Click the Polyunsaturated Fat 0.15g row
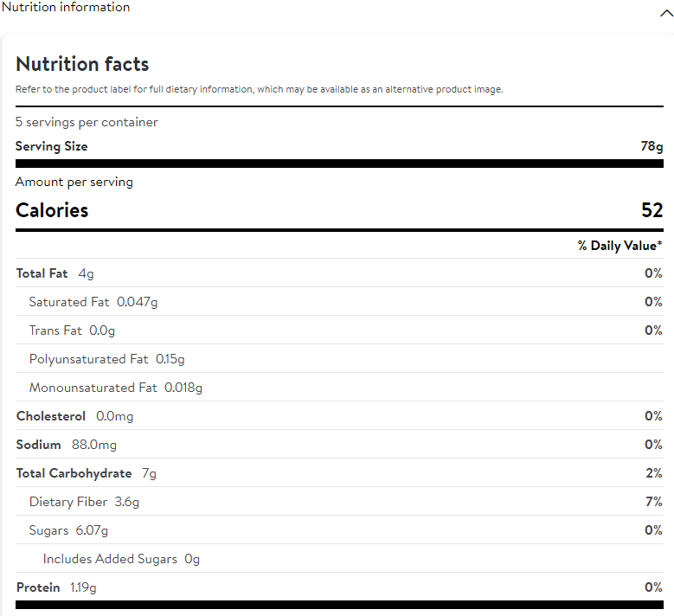The image size is (674, 616). click(x=106, y=359)
